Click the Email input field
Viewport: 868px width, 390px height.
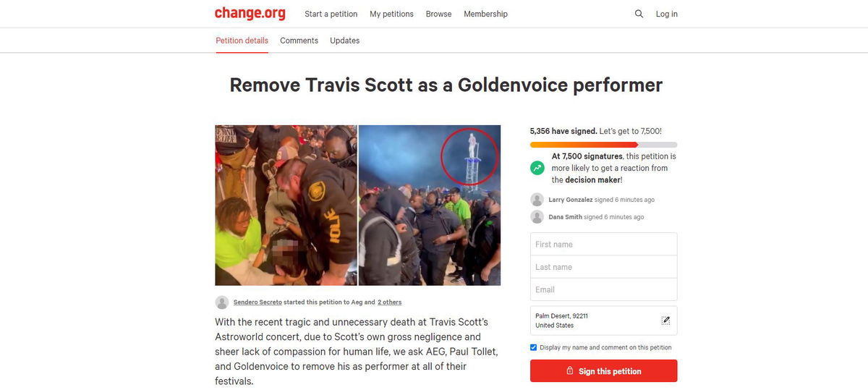click(x=603, y=289)
